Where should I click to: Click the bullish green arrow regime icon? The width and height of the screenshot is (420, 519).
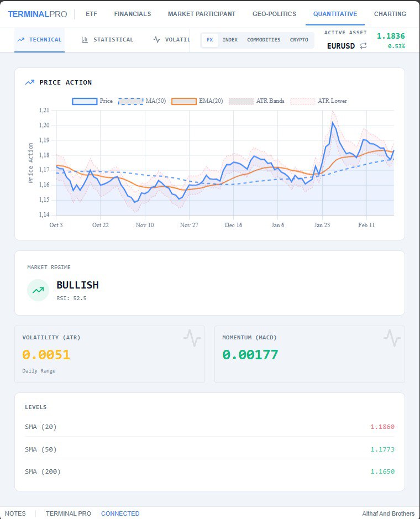pos(38,290)
